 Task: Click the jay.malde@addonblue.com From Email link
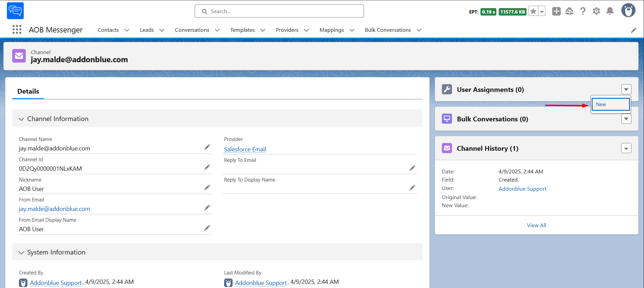pyautogui.click(x=55, y=209)
